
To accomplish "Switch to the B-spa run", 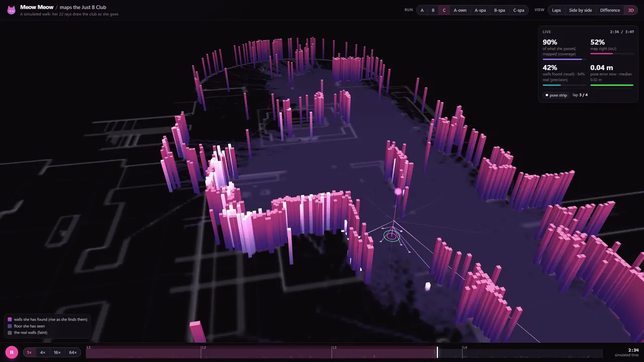I will coord(500,10).
